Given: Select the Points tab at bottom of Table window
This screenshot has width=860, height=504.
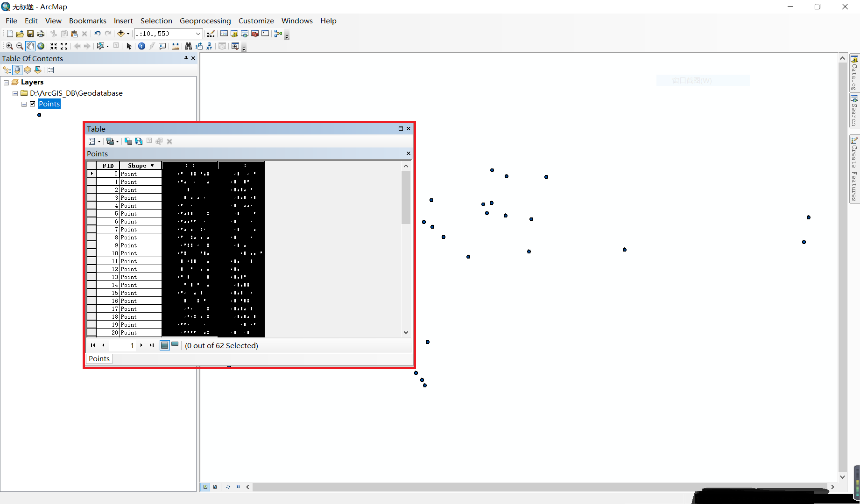Looking at the screenshot, I should point(99,358).
